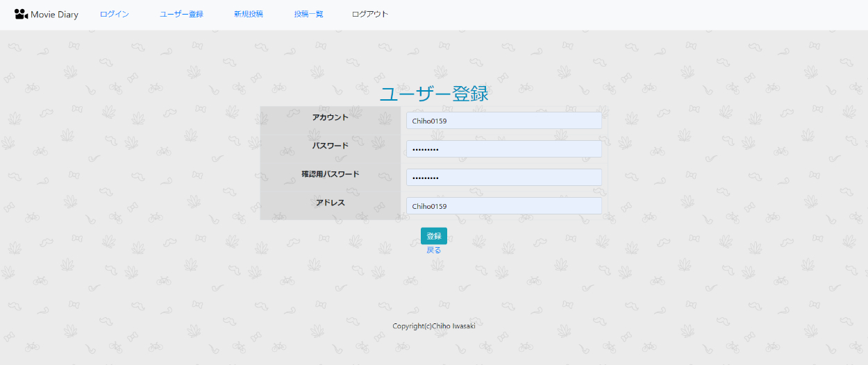The height and width of the screenshot is (365, 868).
Task: Click the movie camera logo icon
Action: click(21, 14)
